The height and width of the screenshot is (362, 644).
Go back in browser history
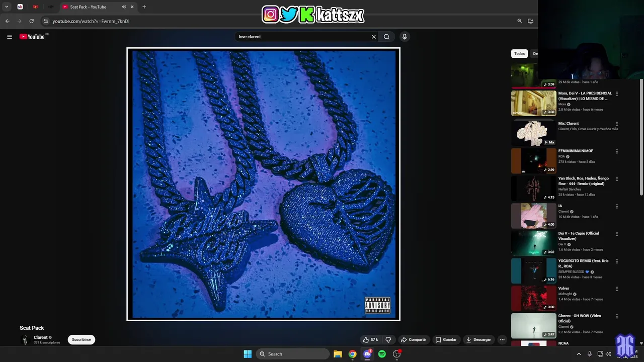(7, 21)
